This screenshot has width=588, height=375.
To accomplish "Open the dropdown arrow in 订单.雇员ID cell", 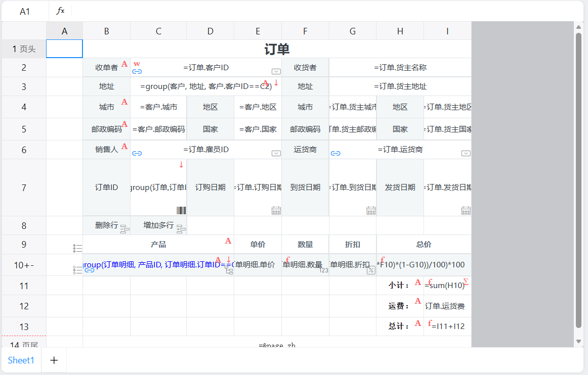I will point(276,153).
